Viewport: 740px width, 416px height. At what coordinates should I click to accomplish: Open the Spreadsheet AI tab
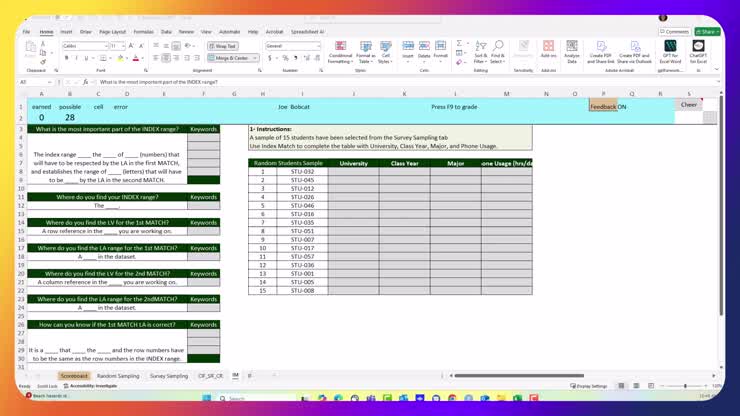point(307,32)
